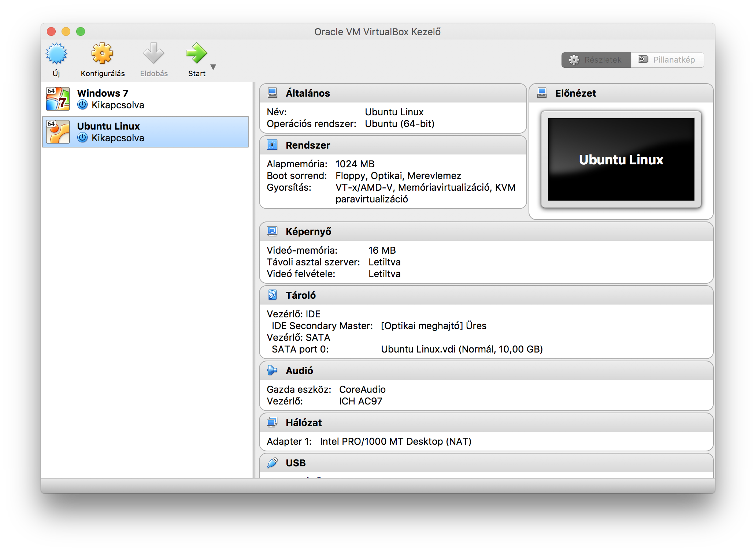Click the Tároló disk icon
The width and height of the screenshot is (756, 552).
(x=272, y=295)
